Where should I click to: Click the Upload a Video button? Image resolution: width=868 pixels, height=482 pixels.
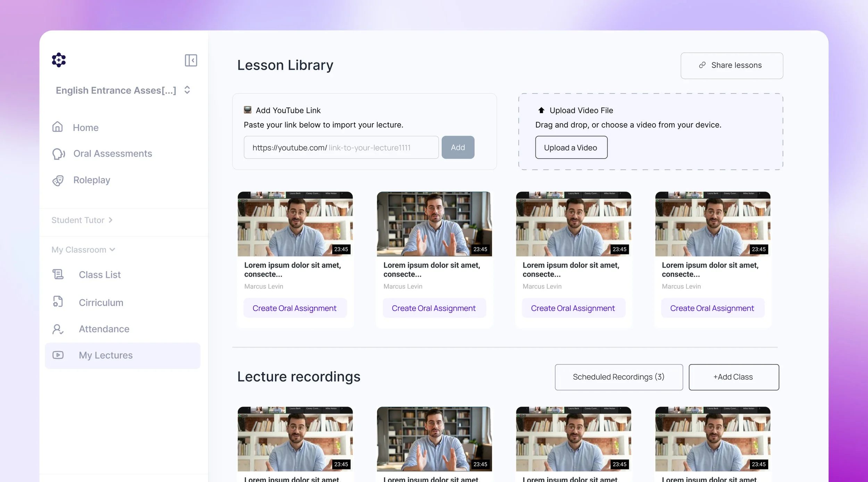571,147
